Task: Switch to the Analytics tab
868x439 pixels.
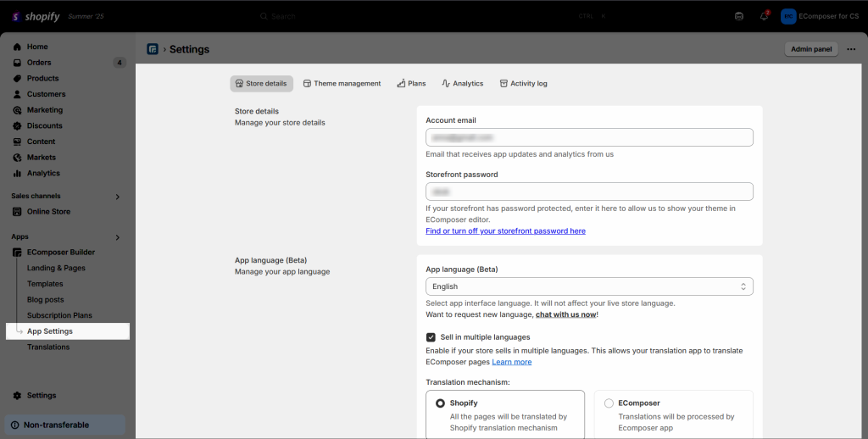Action: pos(462,84)
